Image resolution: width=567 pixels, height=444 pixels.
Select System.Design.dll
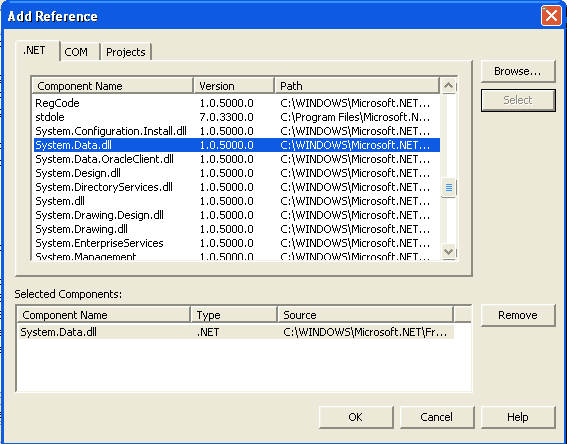click(x=237, y=173)
